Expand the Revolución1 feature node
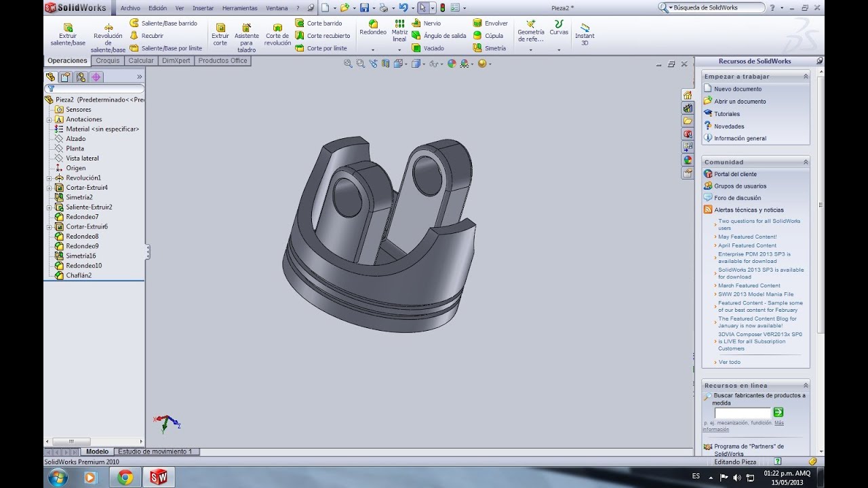 coord(49,178)
